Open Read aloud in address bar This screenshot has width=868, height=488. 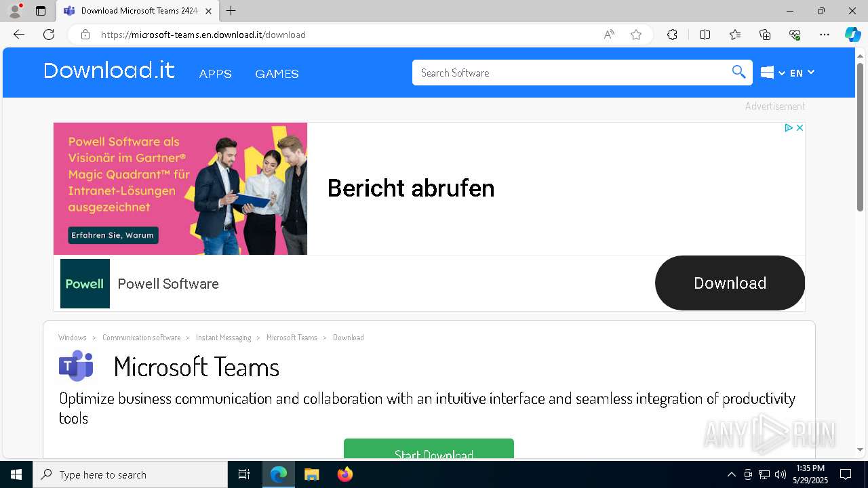(609, 35)
